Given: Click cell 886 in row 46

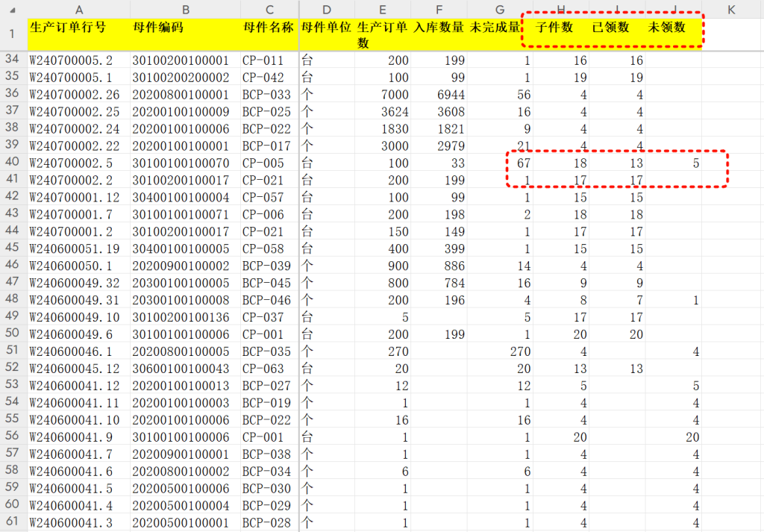Looking at the screenshot, I should [x=439, y=266].
